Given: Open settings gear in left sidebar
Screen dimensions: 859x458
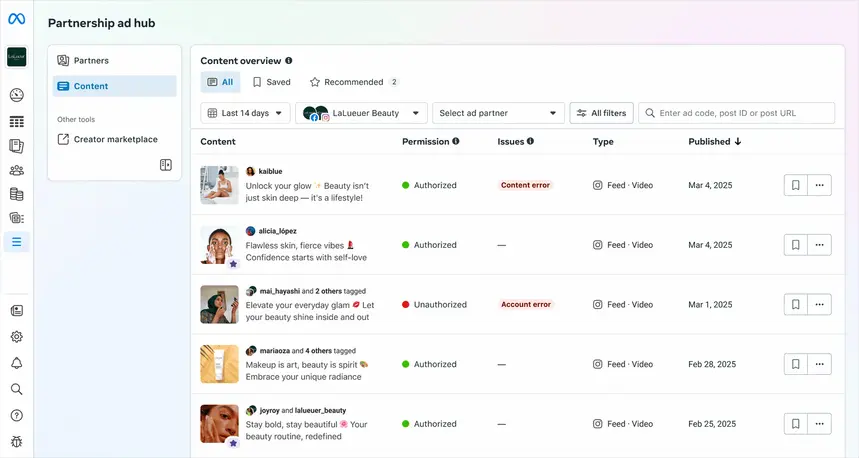Looking at the screenshot, I should point(16,337).
